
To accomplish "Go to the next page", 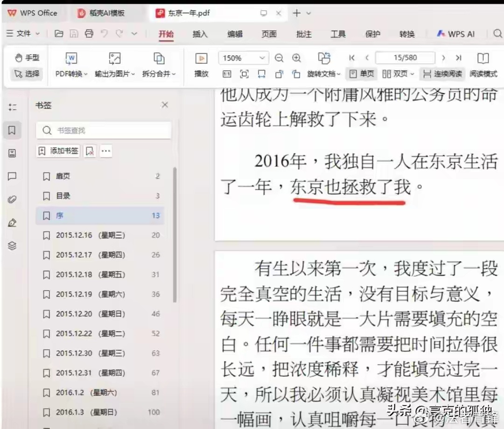I will point(444,58).
